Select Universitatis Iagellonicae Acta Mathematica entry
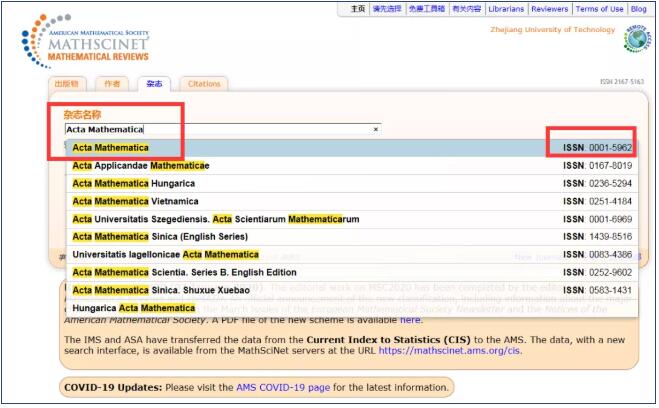659x408 pixels. tap(166, 254)
